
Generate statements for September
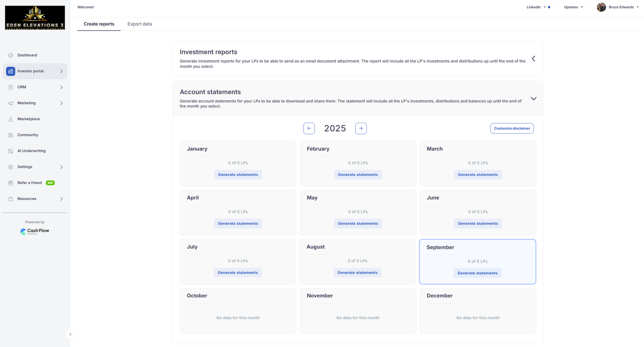(477, 273)
